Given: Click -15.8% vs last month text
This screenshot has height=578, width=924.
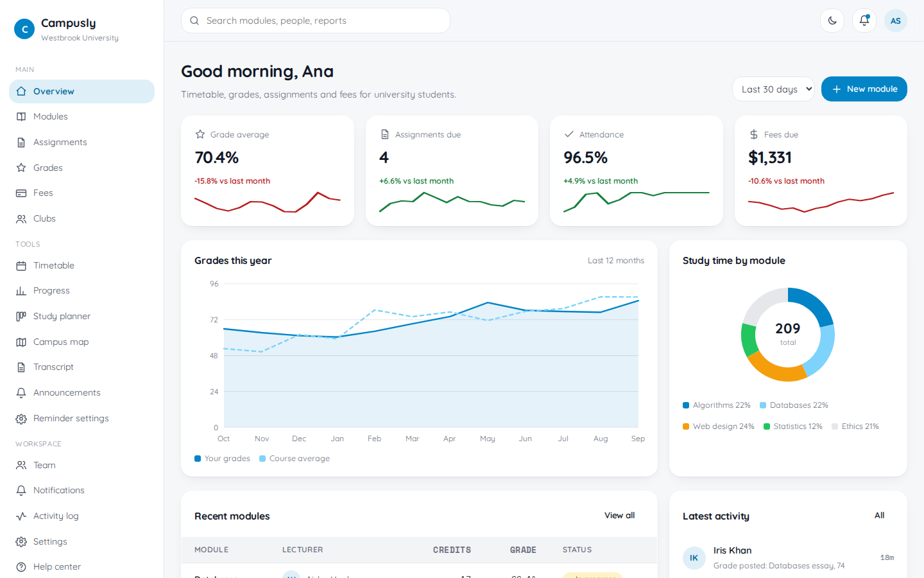Looking at the screenshot, I should (x=232, y=181).
